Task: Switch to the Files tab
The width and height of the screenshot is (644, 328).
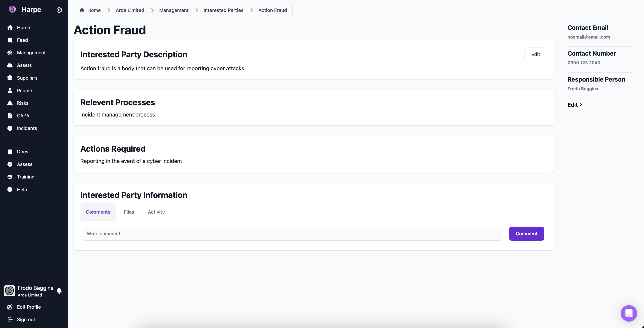Action: point(129,212)
